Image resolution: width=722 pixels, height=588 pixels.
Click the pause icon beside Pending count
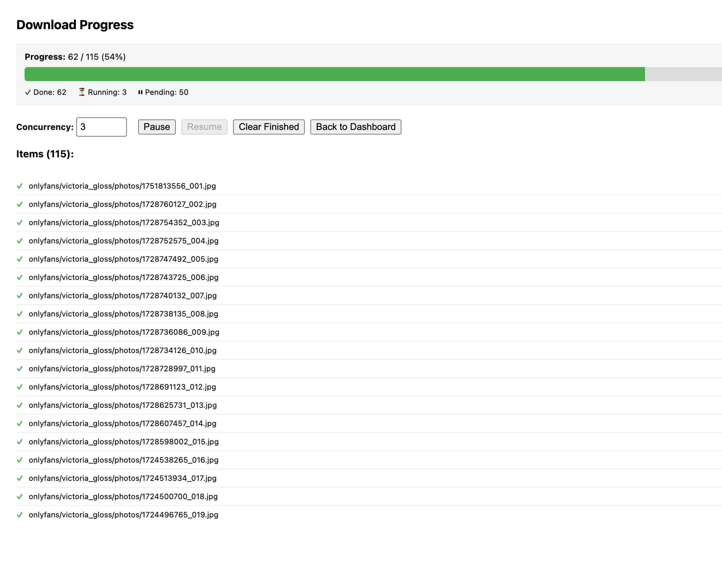141,92
